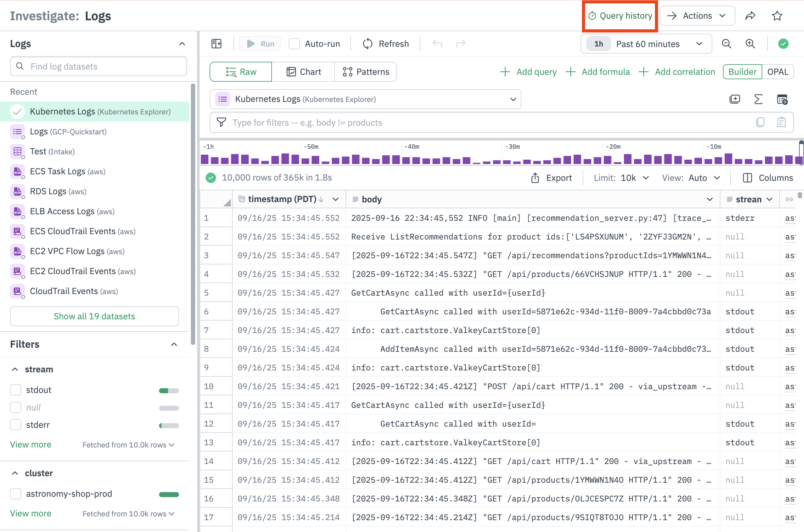Click the copy filters icon
This screenshot has height=532, width=804.
click(x=760, y=122)
